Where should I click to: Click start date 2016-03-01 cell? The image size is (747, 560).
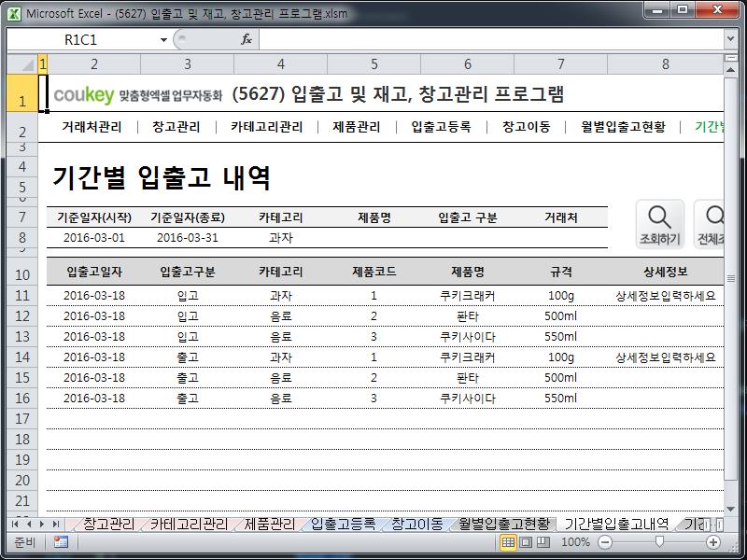(94, 238)
